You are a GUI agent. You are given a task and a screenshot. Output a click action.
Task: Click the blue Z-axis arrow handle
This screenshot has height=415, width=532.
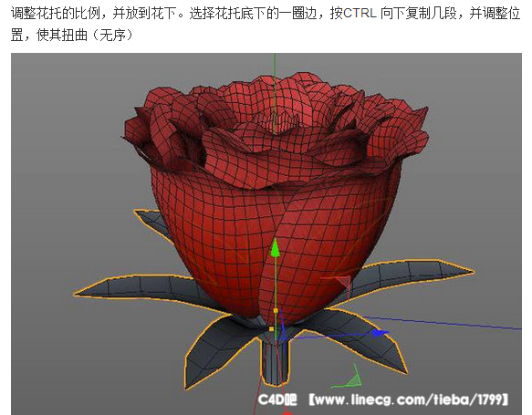(x=380, y=334)
